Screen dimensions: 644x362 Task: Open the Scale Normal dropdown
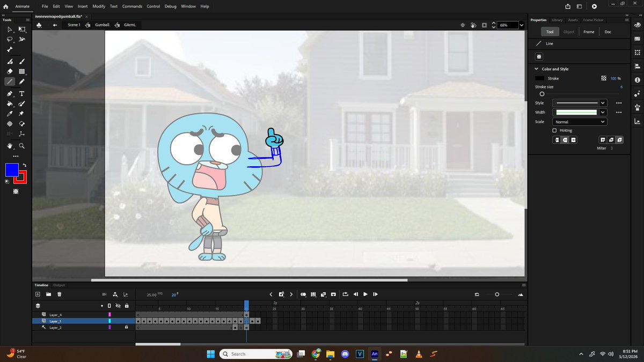click(x=580, y=122)
